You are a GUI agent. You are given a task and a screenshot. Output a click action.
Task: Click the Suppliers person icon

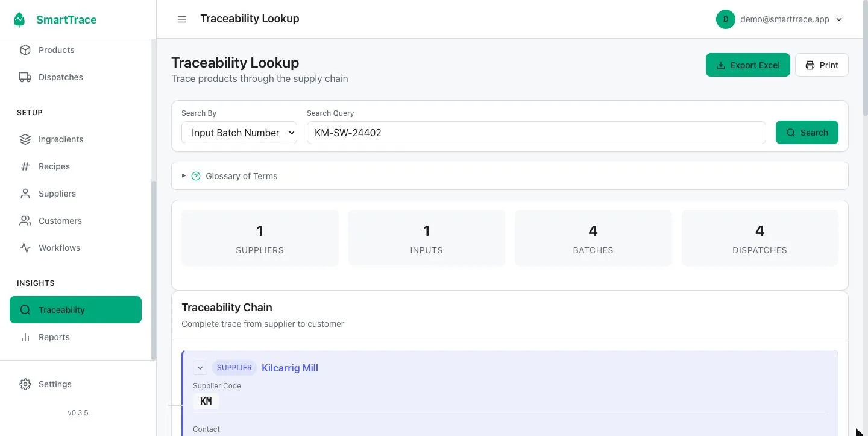(x=25, y=194)
